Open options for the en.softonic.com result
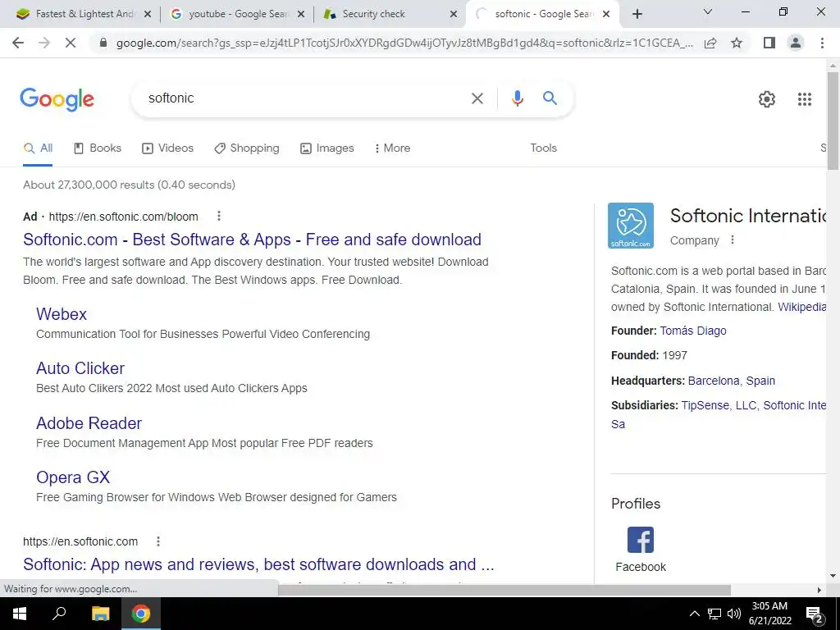 [x=158, y=541]
